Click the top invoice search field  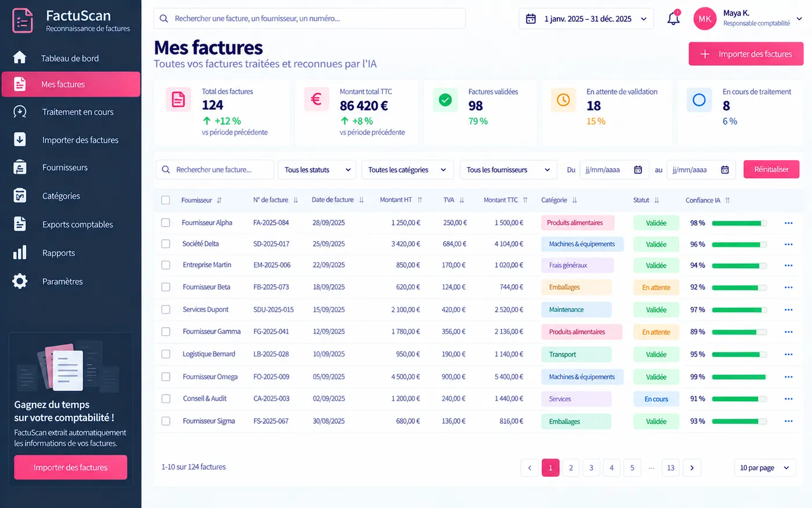tap(310, 19)
